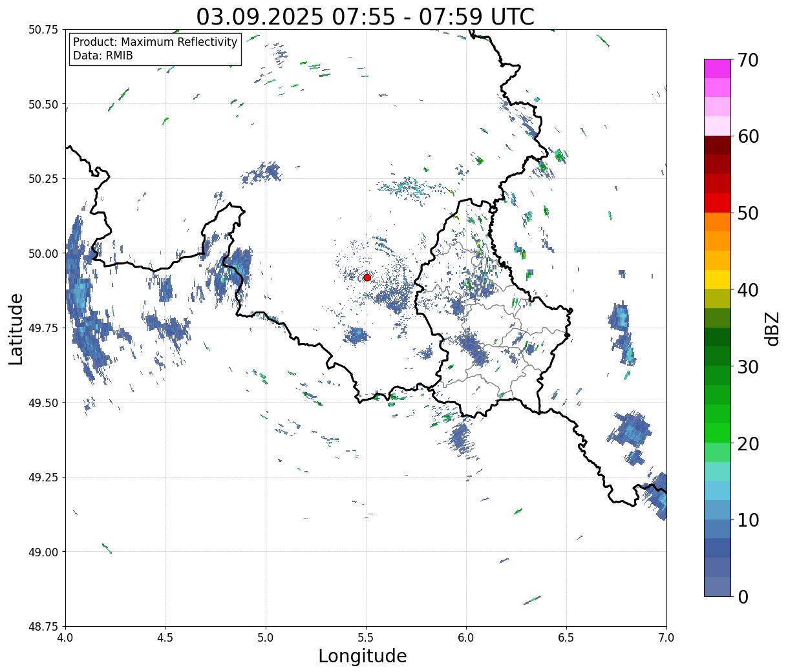
Task: Click the colorbar tick label 40
Action: click(747, 290)
